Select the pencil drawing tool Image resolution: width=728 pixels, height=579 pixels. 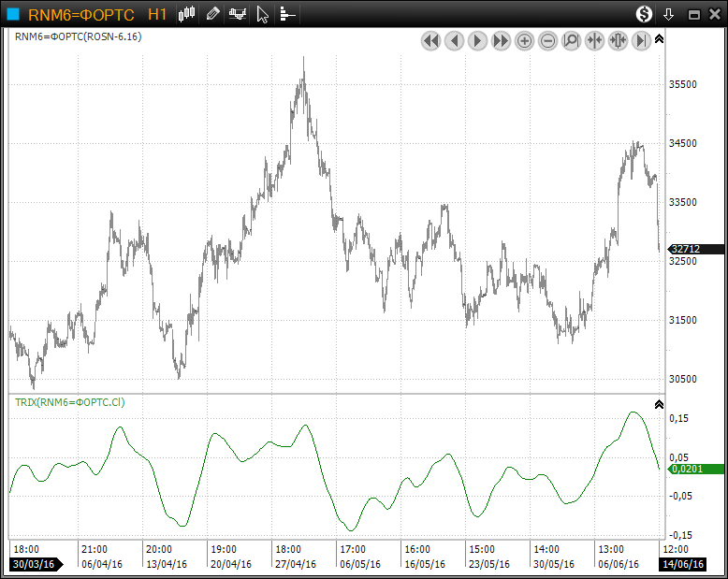point(212,14)
